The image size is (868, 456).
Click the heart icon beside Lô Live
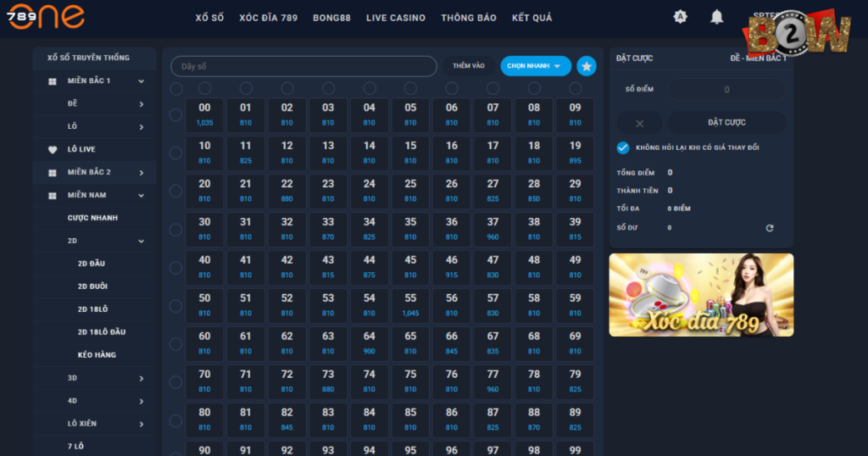click(53, 149)
